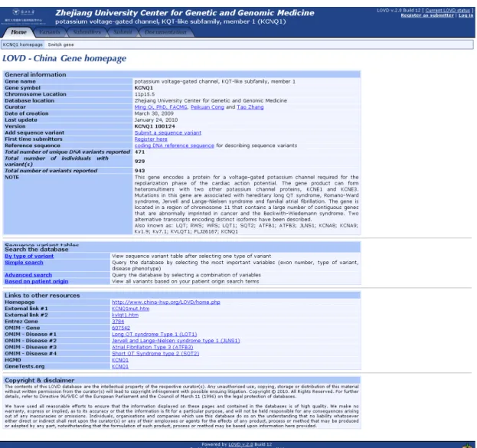Click unique DNA variants count 471
This screenshot has width=477, height=448.
point(139,152)
